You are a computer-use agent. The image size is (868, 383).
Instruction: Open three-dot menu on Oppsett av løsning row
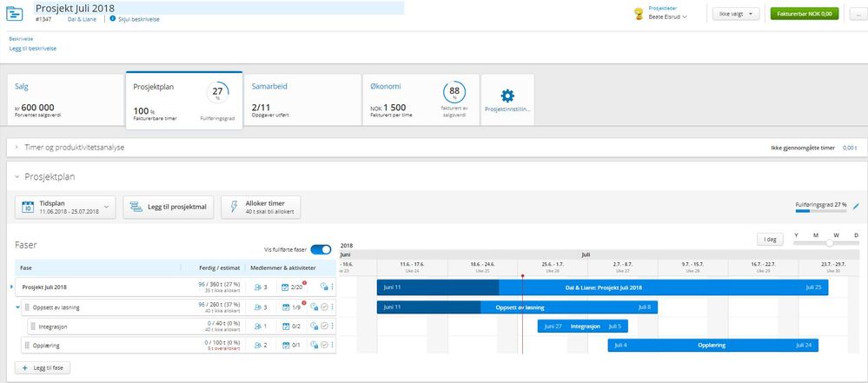(332, 307)
